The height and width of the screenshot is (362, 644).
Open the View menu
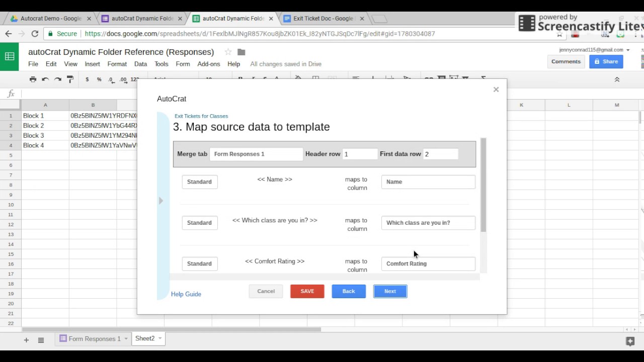point(70,64)
